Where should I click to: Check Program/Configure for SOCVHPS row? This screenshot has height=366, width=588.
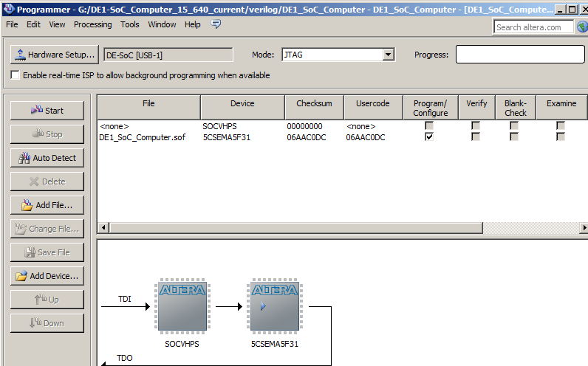click(429, 126)
